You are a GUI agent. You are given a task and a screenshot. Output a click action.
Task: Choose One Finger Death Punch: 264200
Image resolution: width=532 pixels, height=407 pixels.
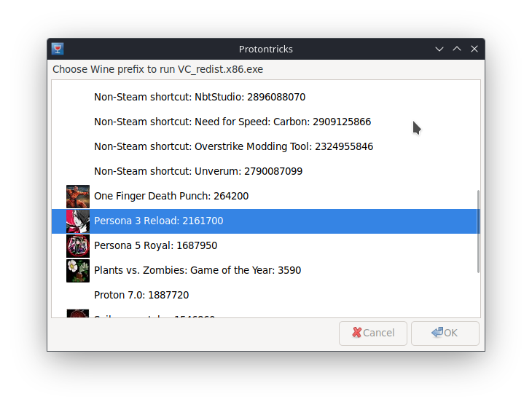[266, 196]
